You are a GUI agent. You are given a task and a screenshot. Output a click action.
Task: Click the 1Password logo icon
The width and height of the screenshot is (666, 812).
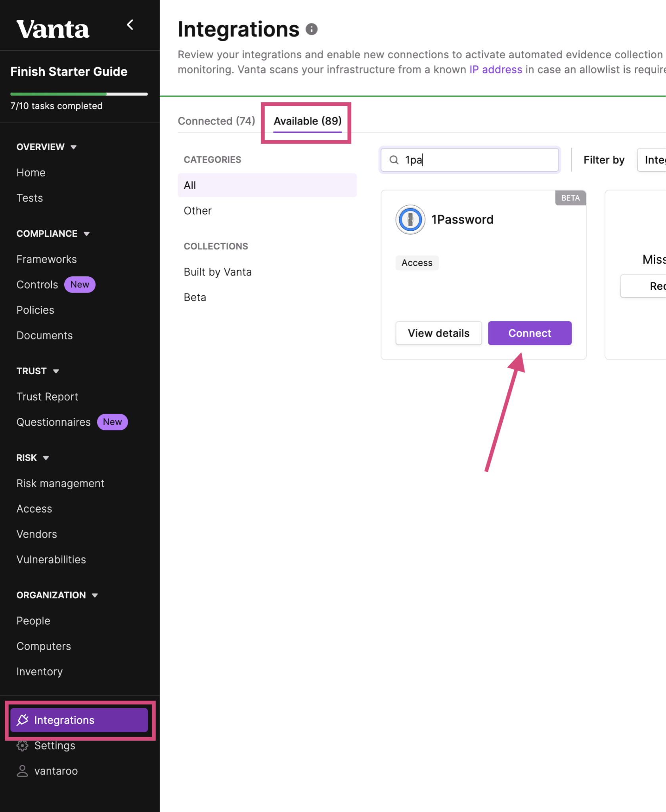click(x=410, y=220)
